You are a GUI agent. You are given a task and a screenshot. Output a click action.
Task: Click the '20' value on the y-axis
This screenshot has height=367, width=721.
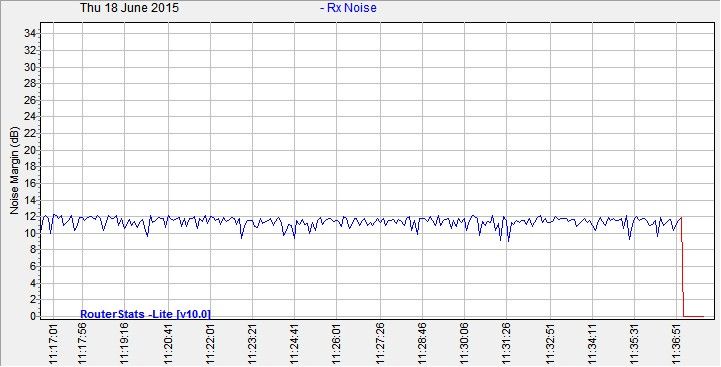[x=31, y=150]
